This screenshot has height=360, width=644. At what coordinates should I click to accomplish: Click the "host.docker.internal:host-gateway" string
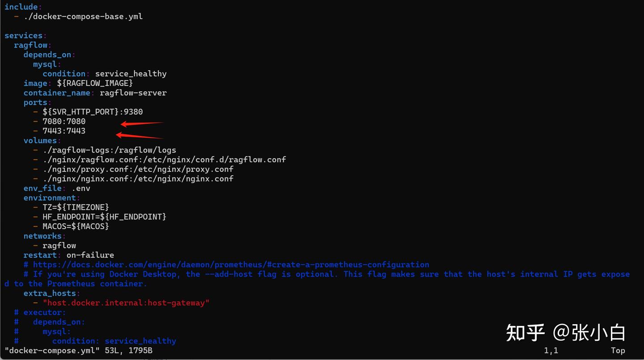(126, 303)
